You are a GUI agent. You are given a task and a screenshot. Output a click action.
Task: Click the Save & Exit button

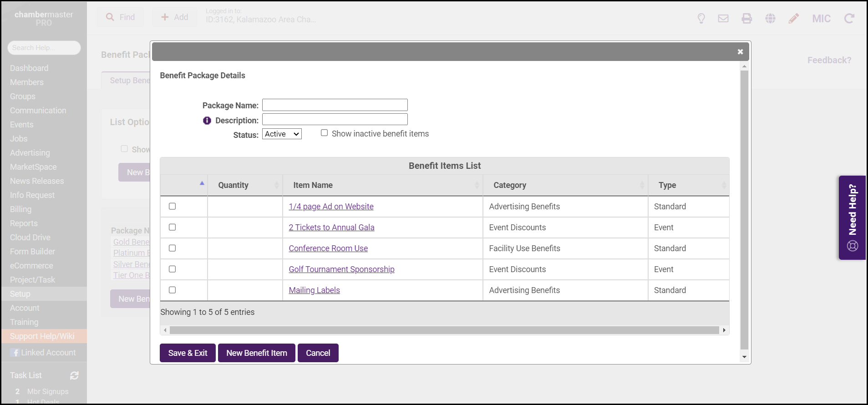tap(188, 353)
